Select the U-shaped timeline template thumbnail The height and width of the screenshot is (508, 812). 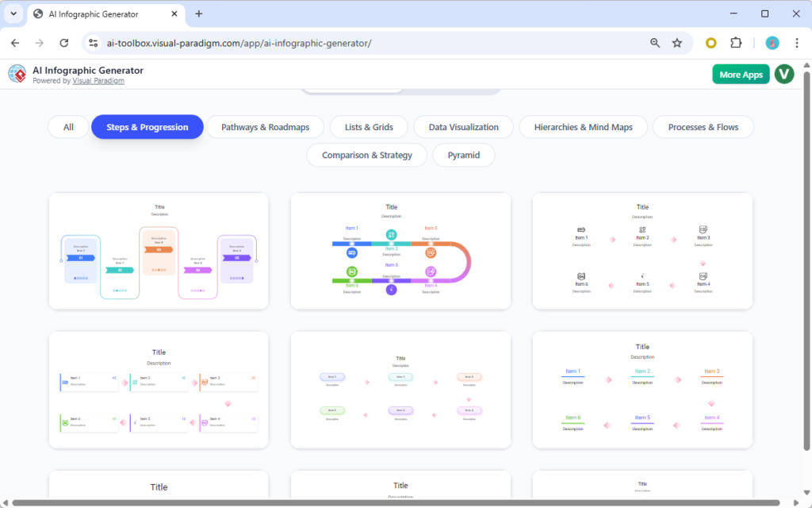(x=400, y=251)
